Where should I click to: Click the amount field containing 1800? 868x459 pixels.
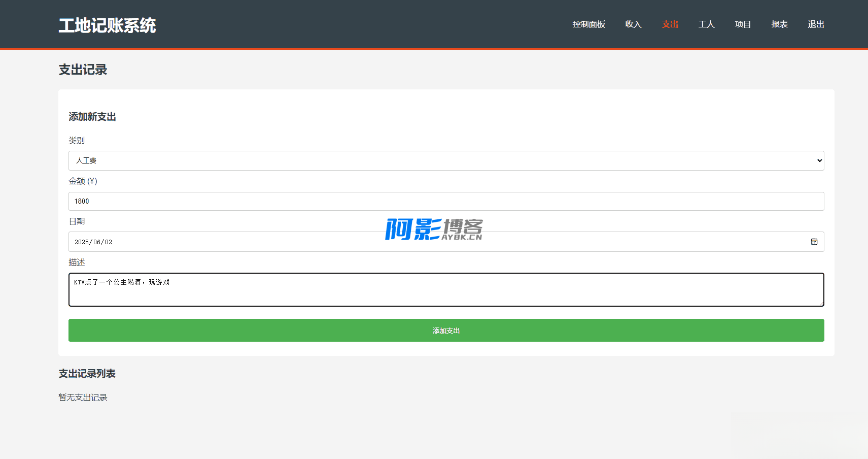(x=446, y=201)
